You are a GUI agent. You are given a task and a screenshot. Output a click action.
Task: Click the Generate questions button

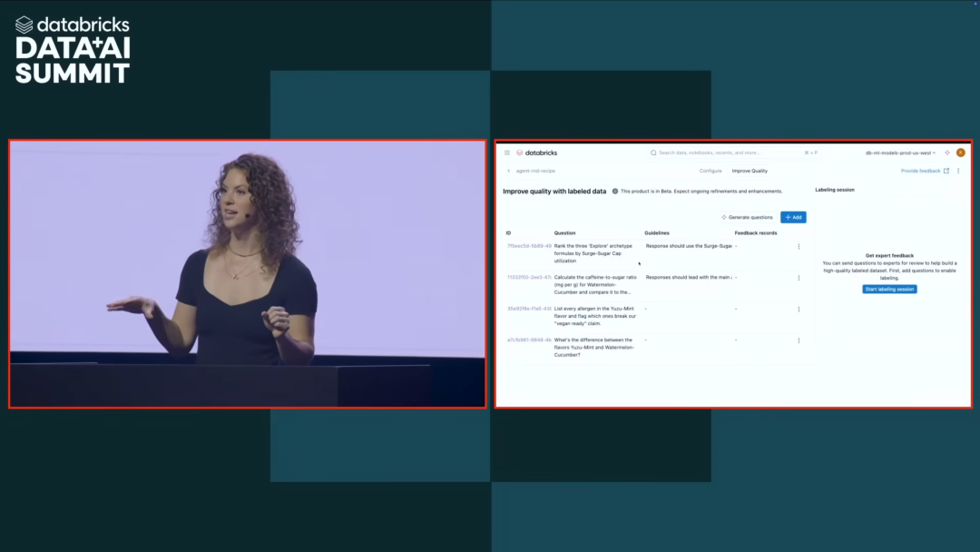[747, 218]
